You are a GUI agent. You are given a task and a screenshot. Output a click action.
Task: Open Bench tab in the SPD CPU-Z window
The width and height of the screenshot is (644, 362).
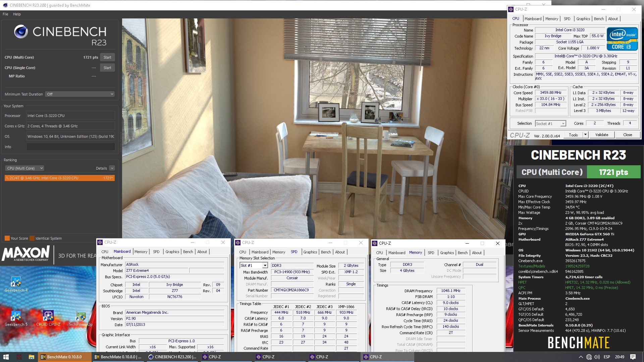[326, 252]
